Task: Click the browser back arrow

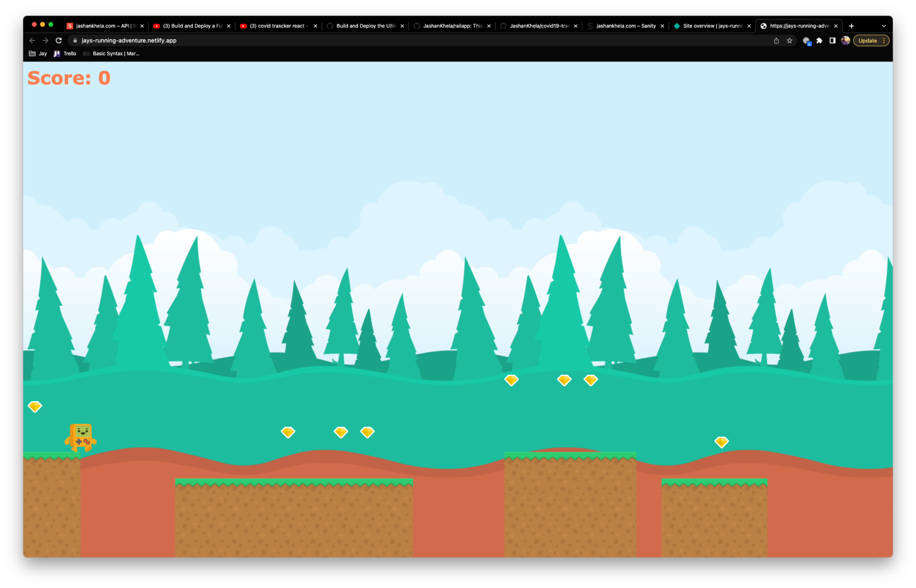Action: point(32,40)
